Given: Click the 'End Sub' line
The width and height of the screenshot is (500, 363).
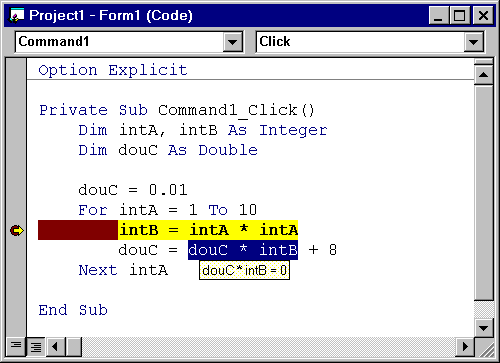Looking at the screenshot, I should pyautogui.click(x=73, y=310).
